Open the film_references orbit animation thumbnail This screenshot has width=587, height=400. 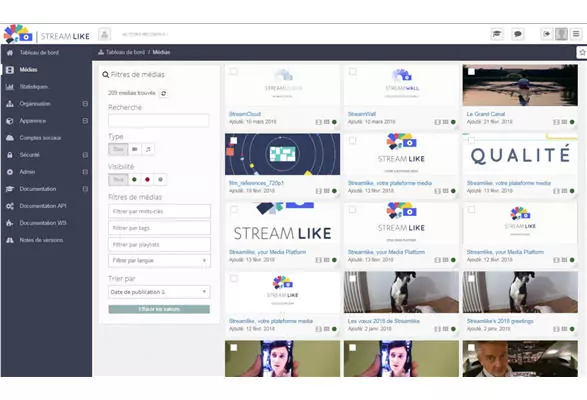tap(282, 154)
